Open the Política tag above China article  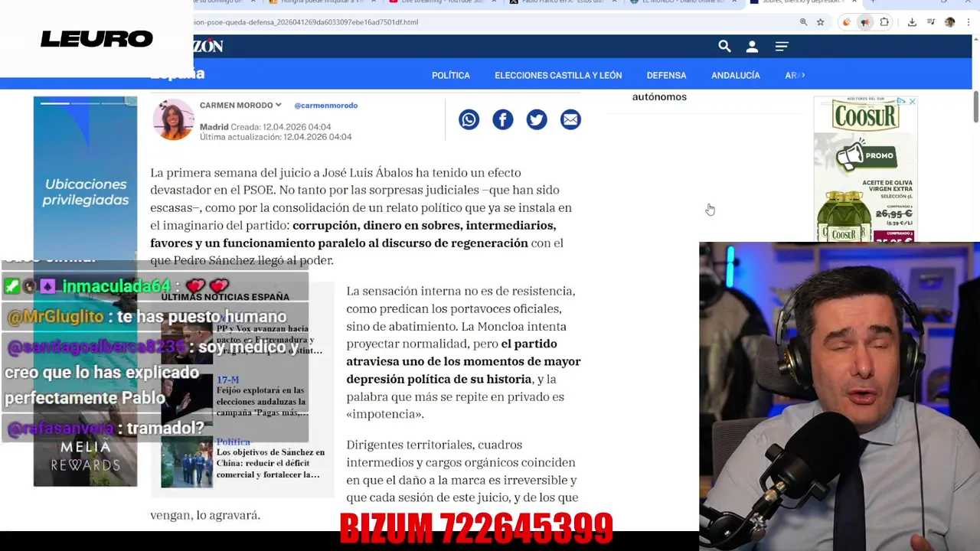point(233,442)
